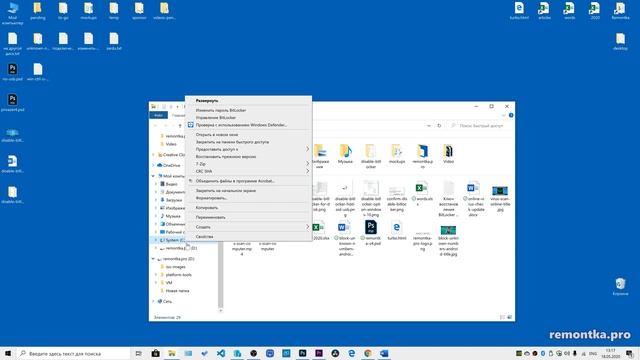640x360 pixels.
Task: Expand the network node in the tree
Action: (153, 302)
